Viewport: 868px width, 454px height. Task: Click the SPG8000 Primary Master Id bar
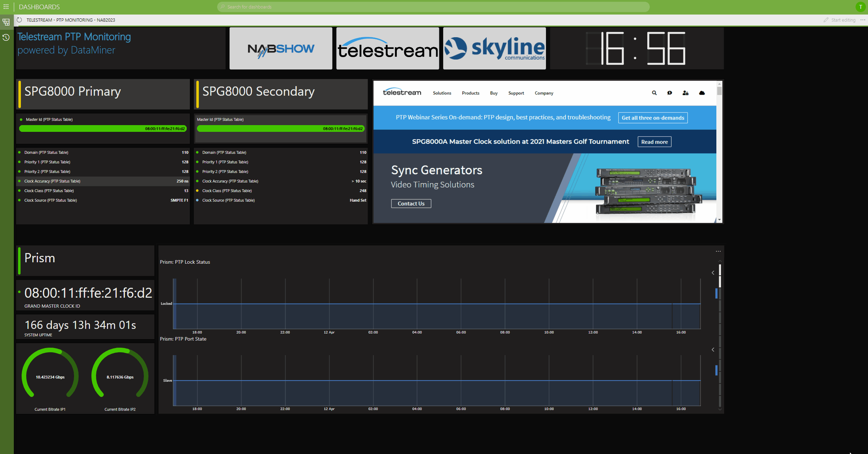[103, 129]
